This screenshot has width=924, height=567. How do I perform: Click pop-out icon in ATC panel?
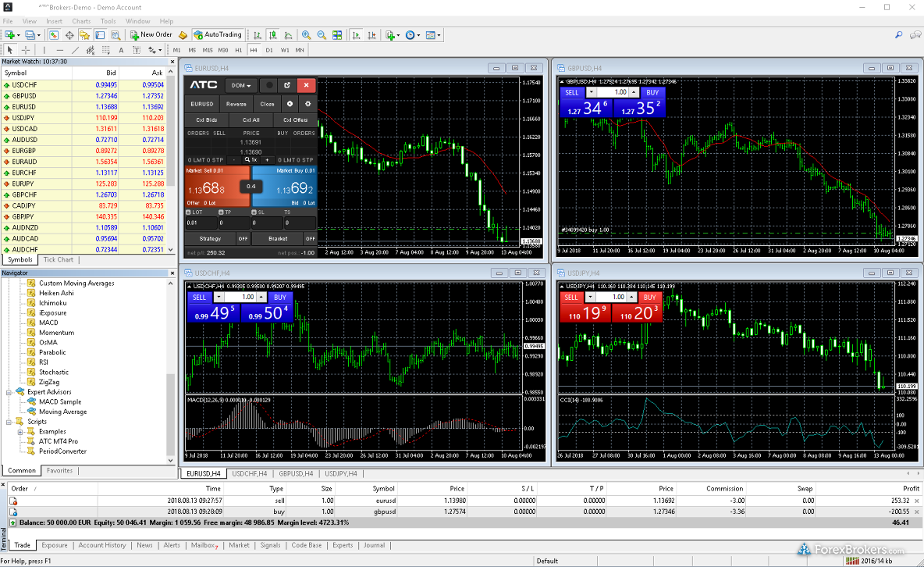[287, 85]
